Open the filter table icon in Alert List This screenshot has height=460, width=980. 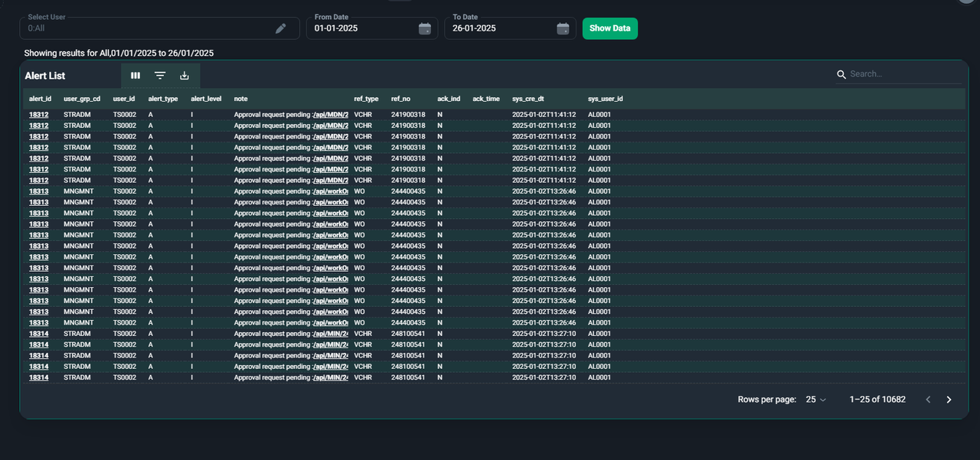pos(160,76)
